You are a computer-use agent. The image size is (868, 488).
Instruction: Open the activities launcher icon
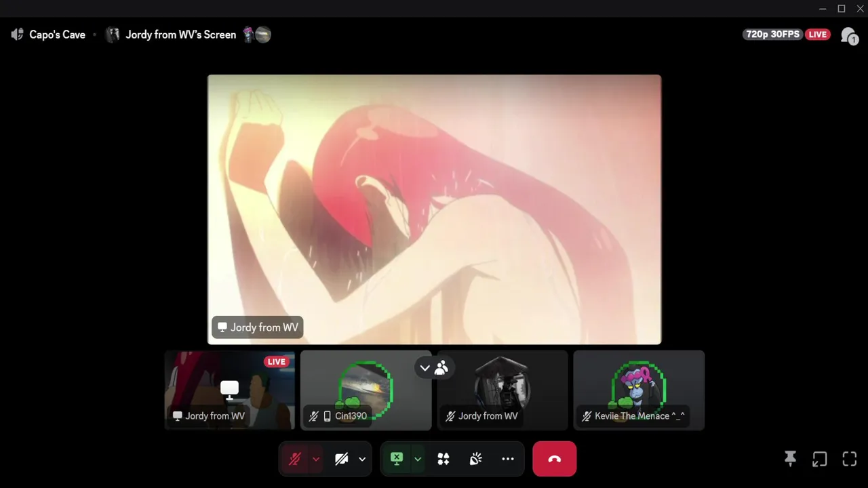[x=443, y=459]
